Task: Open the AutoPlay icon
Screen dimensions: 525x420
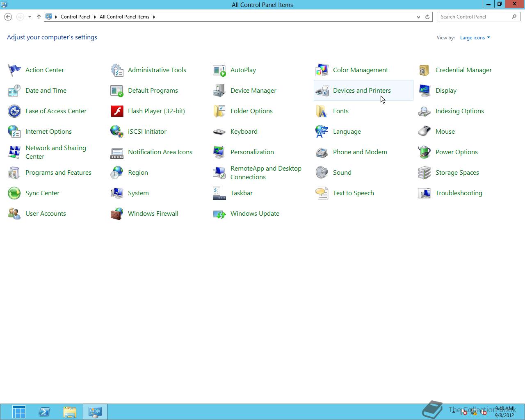Action: (219, 70)
